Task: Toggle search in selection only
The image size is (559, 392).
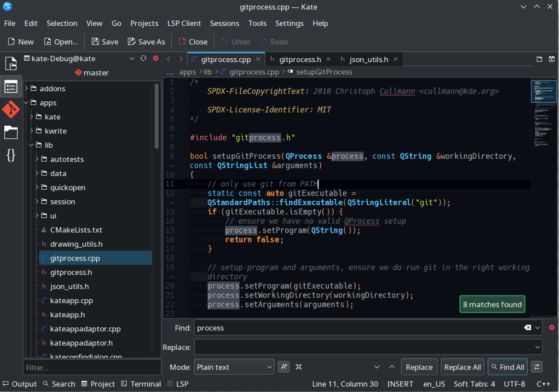Action: pyautogui.click(x=299, y=367)
